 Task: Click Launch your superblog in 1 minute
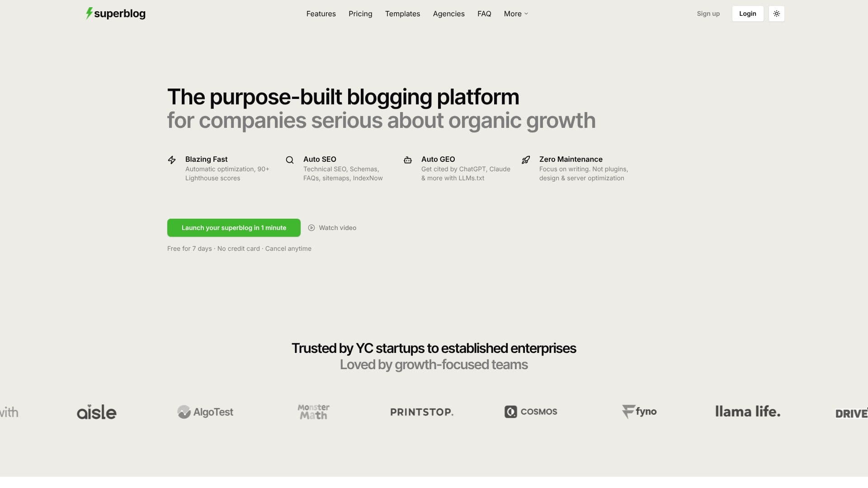[234, 228]
